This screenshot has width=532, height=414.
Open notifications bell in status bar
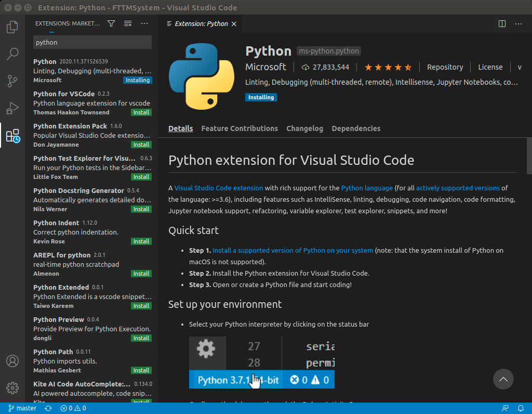pos(521,408)
